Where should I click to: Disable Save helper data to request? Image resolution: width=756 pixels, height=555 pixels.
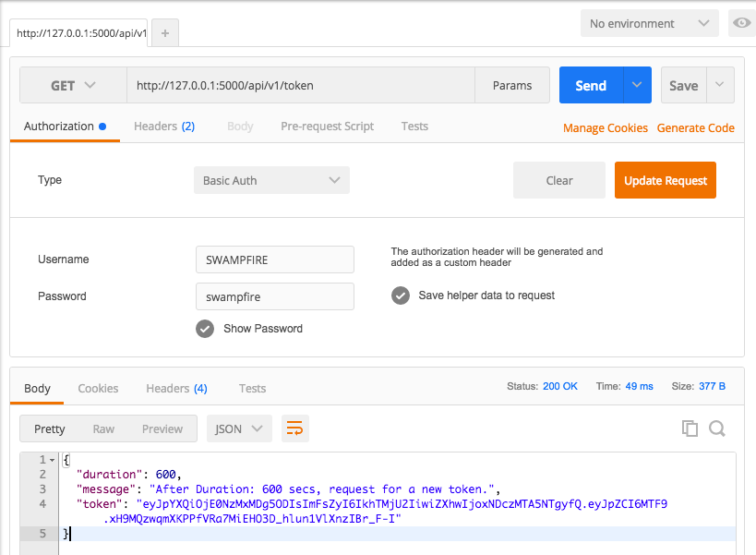pos(400,297)
